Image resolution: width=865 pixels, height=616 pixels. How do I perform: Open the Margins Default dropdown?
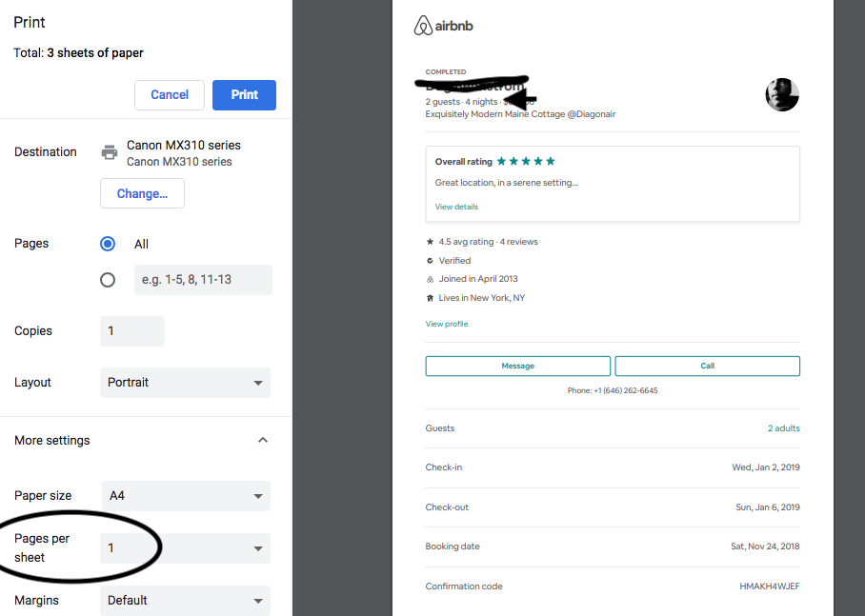tap(185, 601)
